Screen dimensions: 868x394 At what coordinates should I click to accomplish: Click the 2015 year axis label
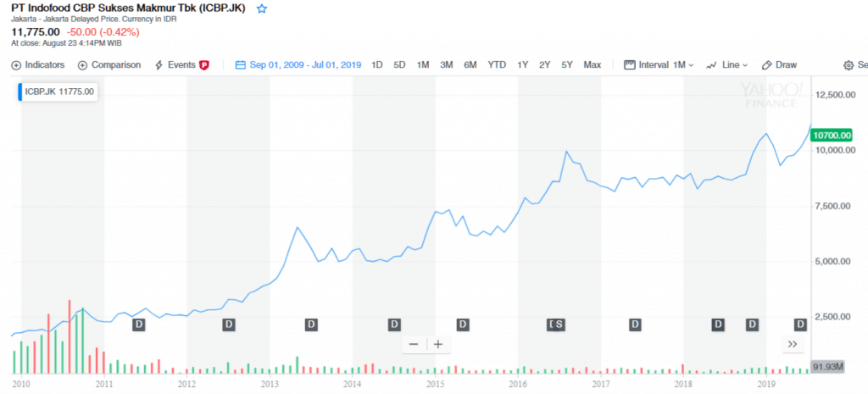point(435,382)
